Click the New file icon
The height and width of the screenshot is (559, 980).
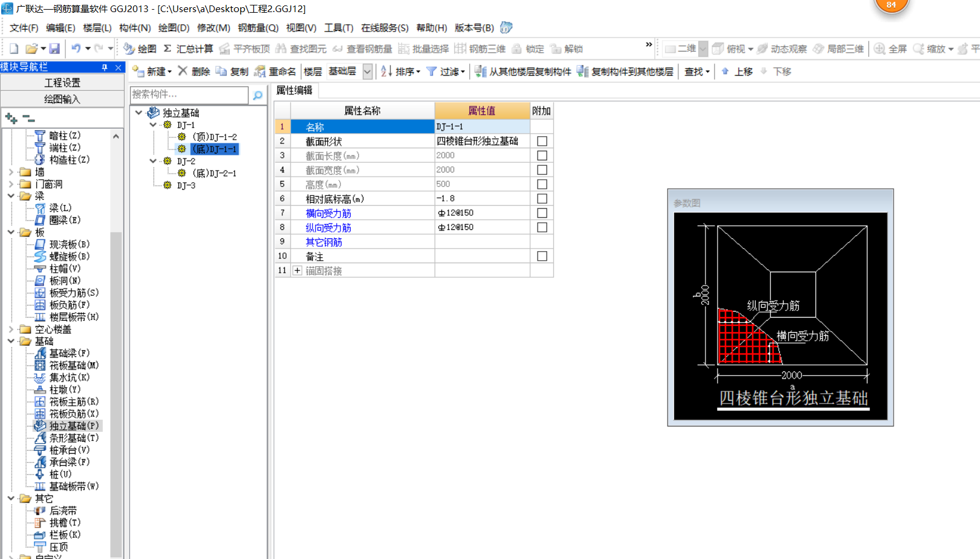(14, 48)
